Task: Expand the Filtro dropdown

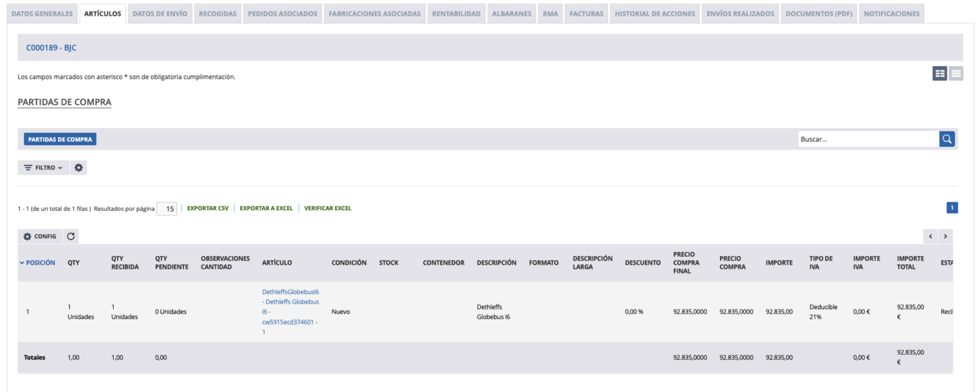Action: click(x=44, y=167)
